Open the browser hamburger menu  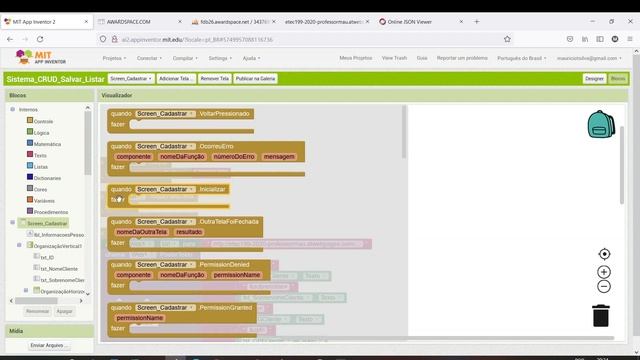tap(630, 39)
